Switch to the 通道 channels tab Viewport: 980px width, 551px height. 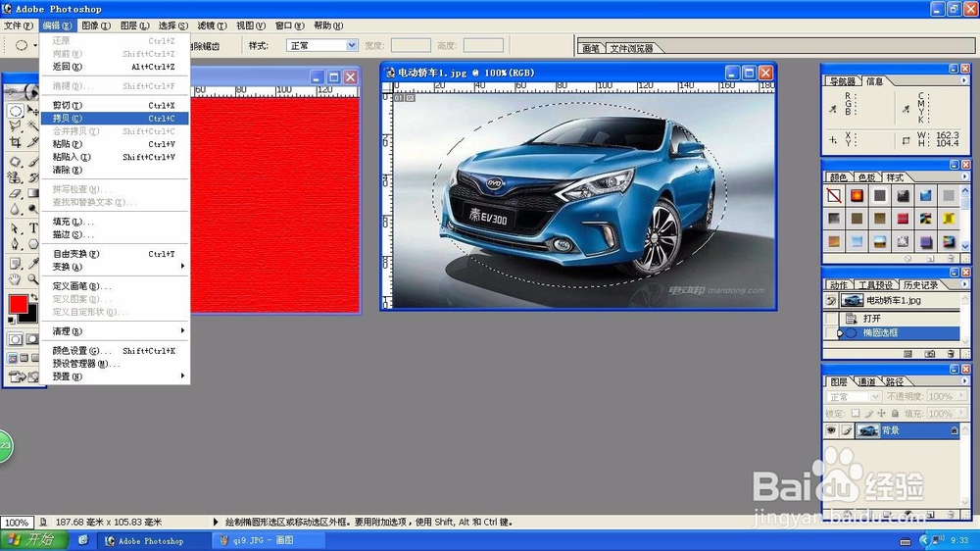[866, 381]
